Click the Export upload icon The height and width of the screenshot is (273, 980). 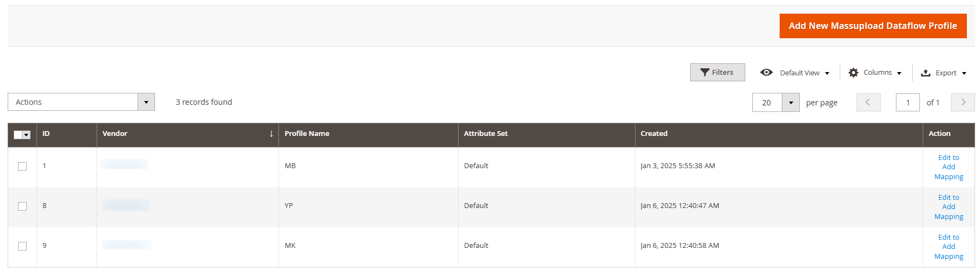[925, 73]
